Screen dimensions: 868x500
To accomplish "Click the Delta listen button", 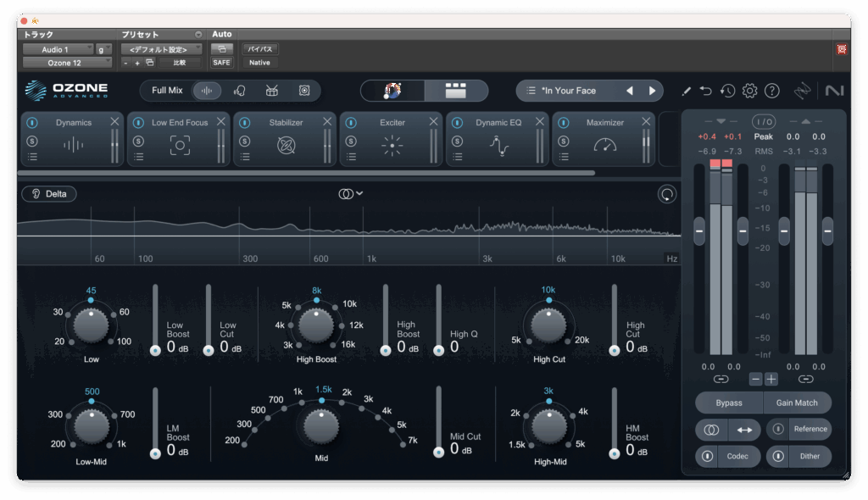I will [x=49, y=194].
